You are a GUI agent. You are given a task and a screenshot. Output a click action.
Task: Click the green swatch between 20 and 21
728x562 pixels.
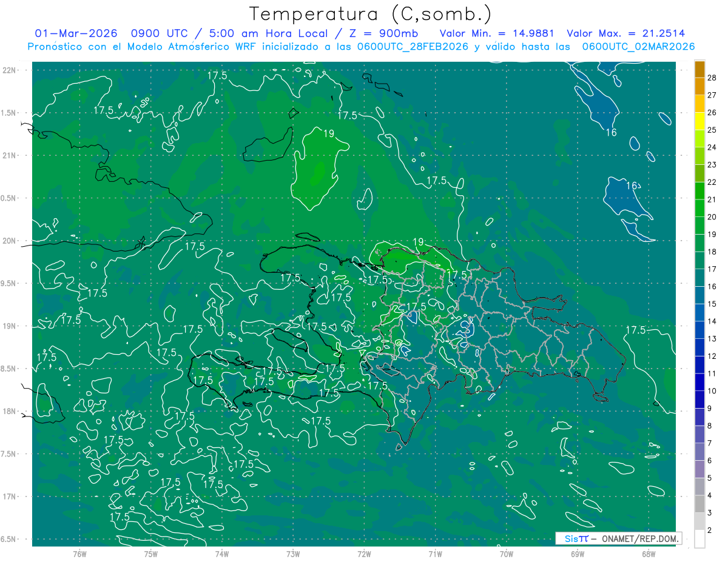pyautogui.click(x=699, y=208)
